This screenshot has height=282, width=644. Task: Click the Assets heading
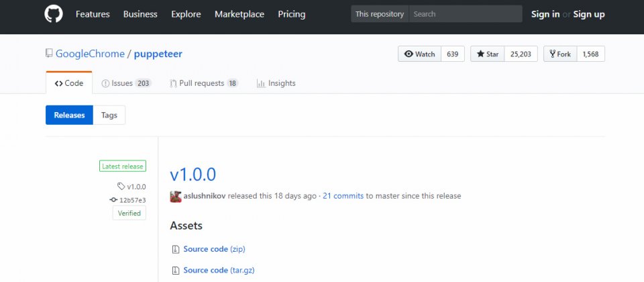(x=186, y=226)
